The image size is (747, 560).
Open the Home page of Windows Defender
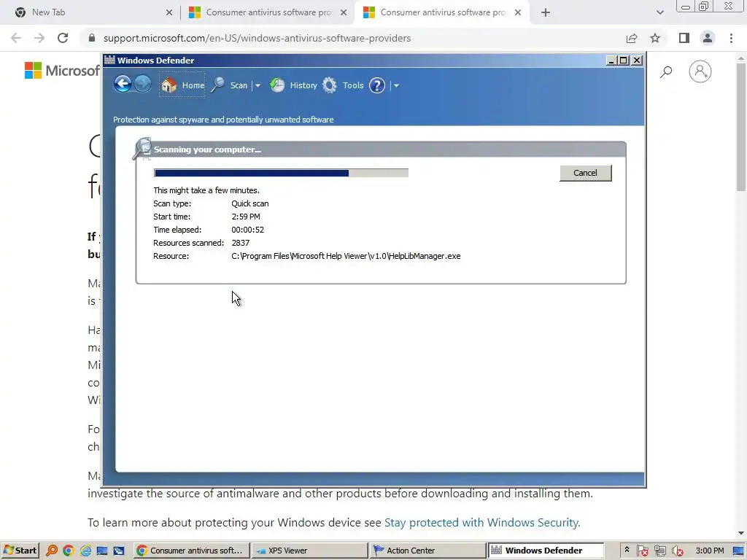(182, 85)
